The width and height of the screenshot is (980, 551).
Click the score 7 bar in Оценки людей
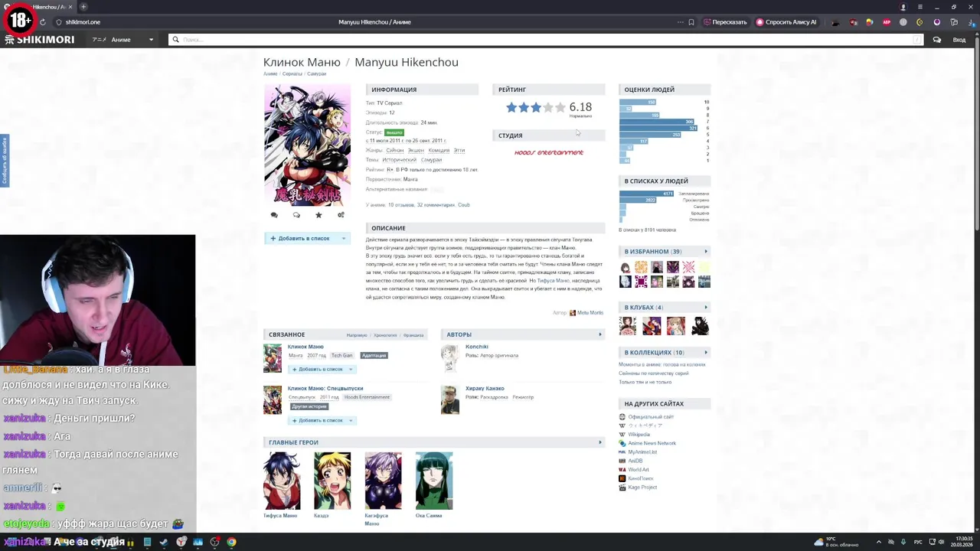[657, 122]
